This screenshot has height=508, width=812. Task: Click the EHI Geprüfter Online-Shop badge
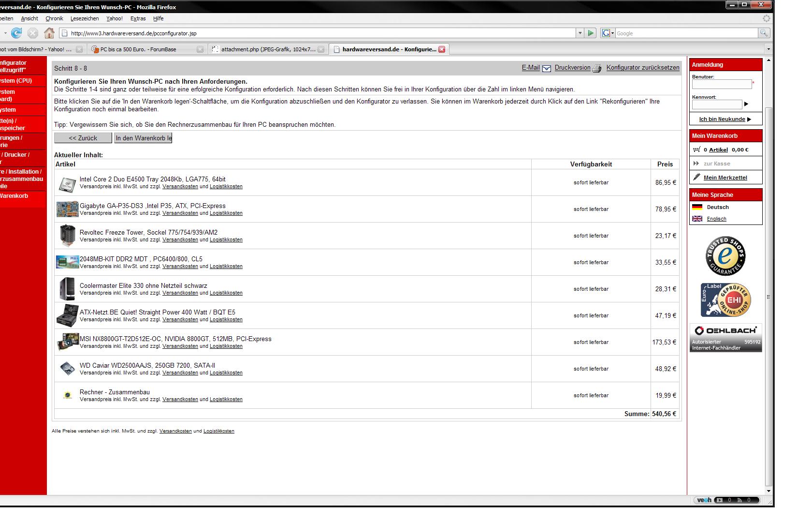coord(725,300)
